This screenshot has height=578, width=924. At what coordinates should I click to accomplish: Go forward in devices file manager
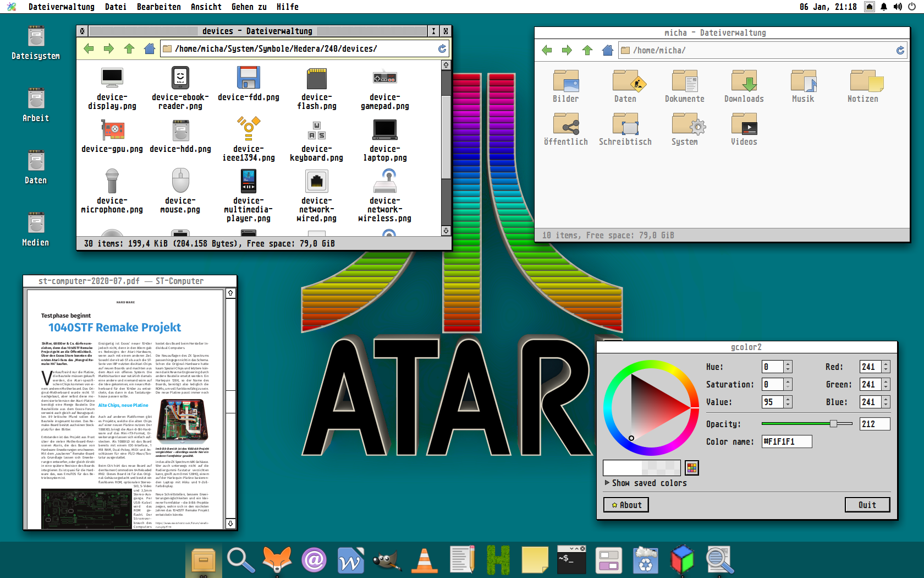pyautogui.click(x=109, y=49)
